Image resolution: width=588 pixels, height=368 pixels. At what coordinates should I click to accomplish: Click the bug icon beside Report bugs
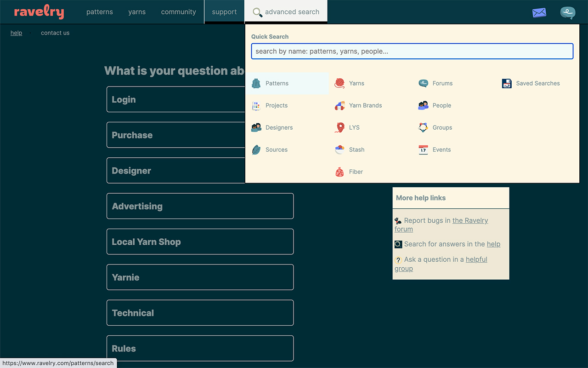[x=398, y=221]
